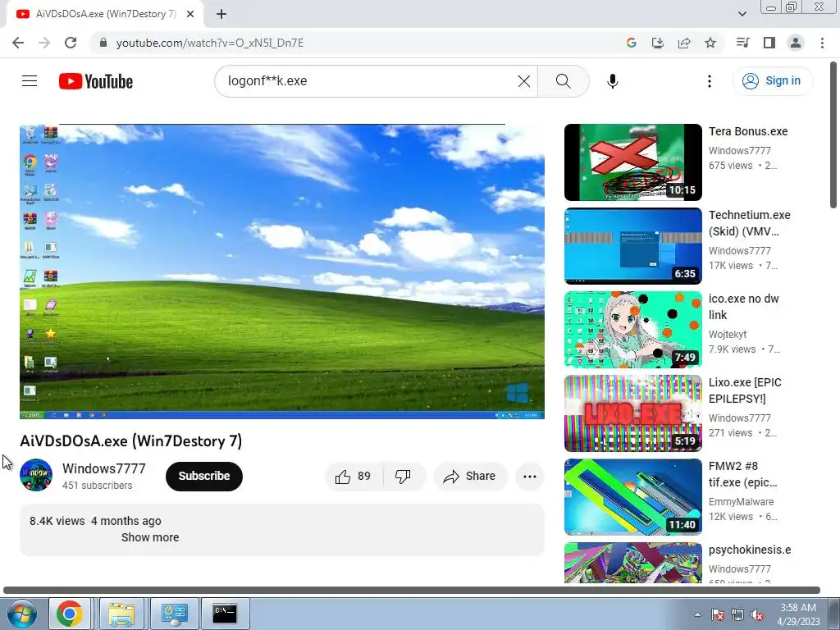Viewport: 840px width, 630px height.
Task: Click the main video player
Action: coord(282,271)
